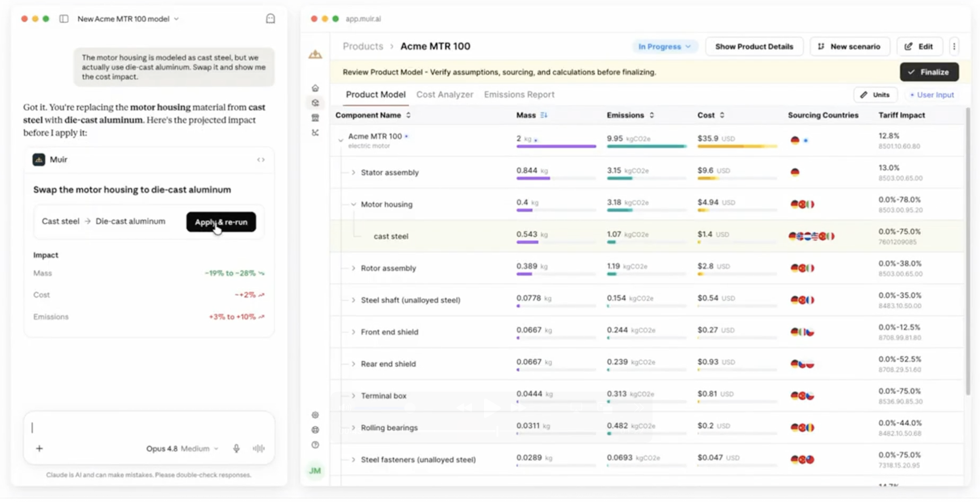Open the help question-mark icon in sidebar
The width and height of the screenshot is (980, 502).
315,445
